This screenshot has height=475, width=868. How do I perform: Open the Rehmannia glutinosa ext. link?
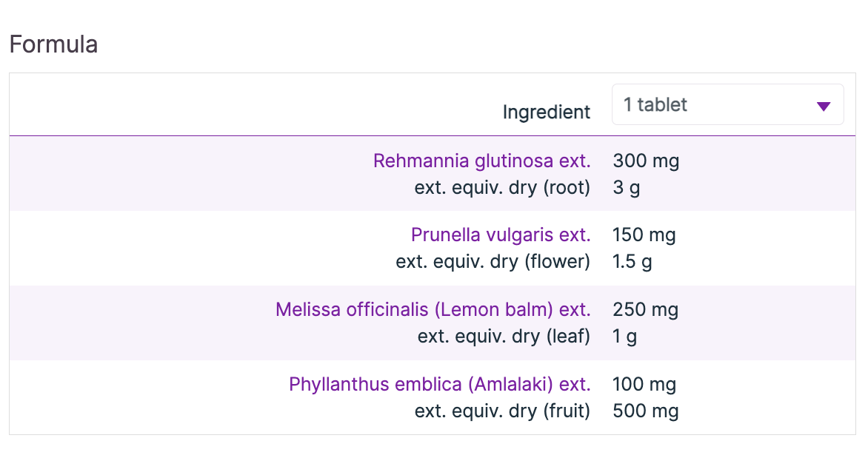[x=481, y=161]
